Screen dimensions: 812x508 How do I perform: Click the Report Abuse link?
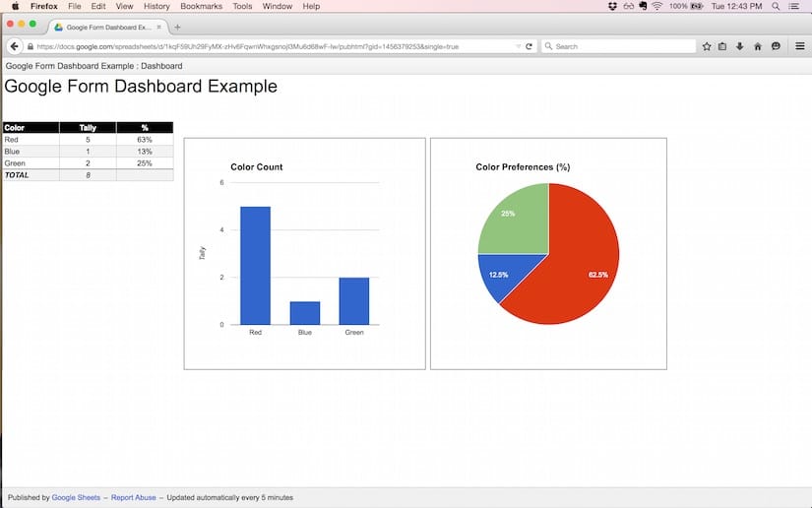pyautogui.click(x=133, y=497)
